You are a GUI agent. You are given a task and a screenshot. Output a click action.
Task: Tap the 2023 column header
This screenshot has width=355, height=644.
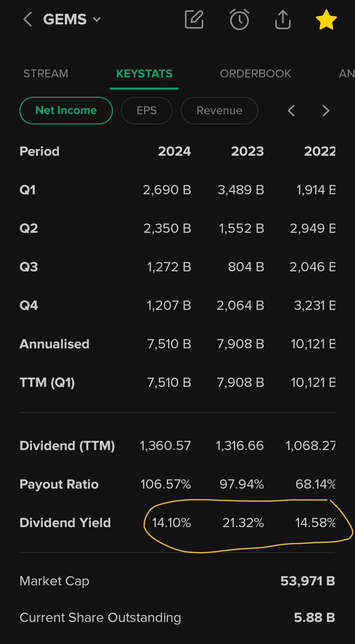click(247, 151)
